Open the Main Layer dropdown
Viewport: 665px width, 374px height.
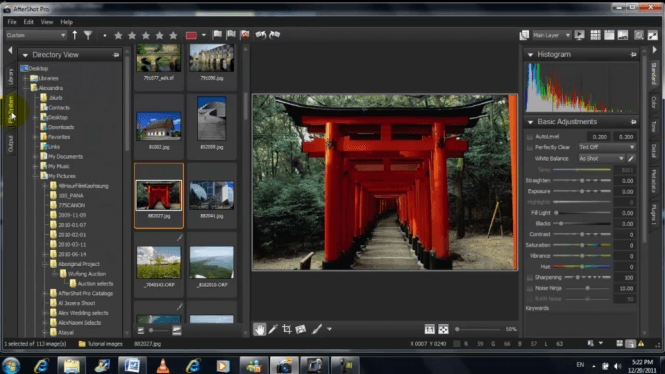(x=552, y=35)
